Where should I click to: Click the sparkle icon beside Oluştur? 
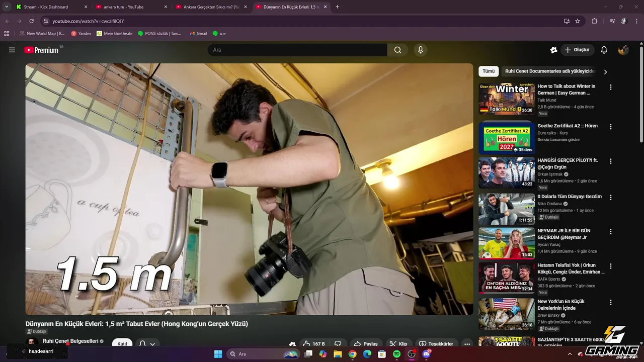(553, 50)
